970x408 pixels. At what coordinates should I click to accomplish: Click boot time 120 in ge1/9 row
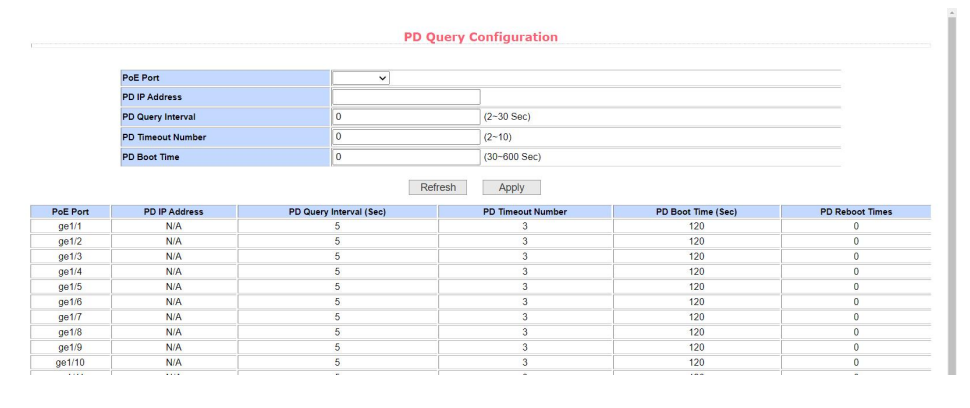(x=697, y=347)
